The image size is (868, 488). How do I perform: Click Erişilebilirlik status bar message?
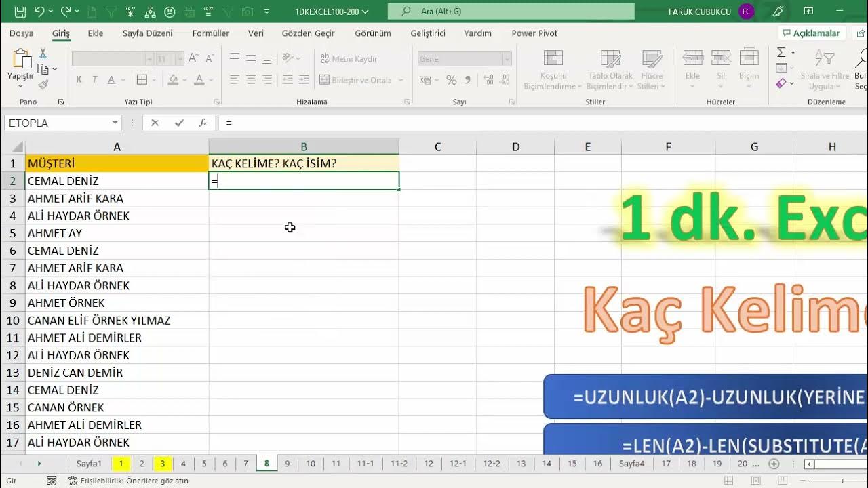(127, 481)
